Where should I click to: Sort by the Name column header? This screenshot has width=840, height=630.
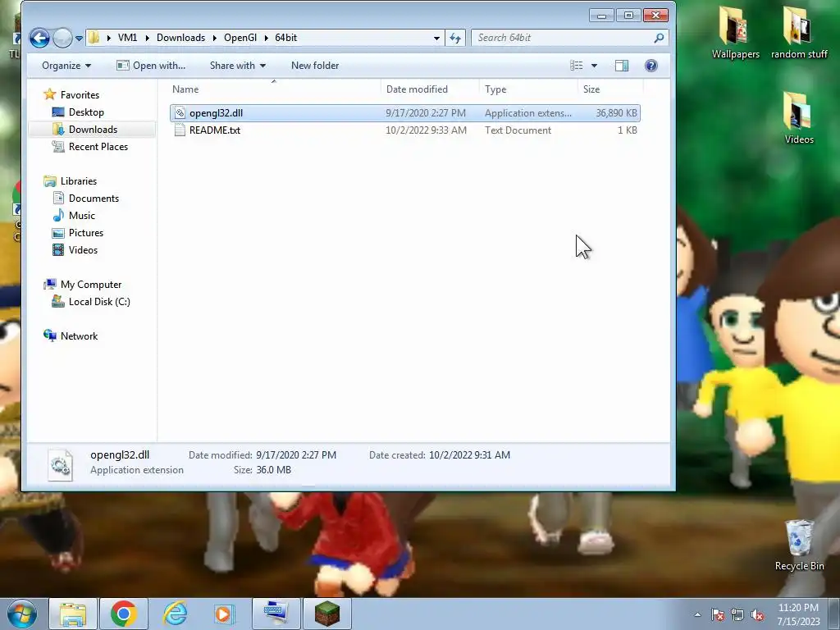pyautogui.click(x=274, y=89)
